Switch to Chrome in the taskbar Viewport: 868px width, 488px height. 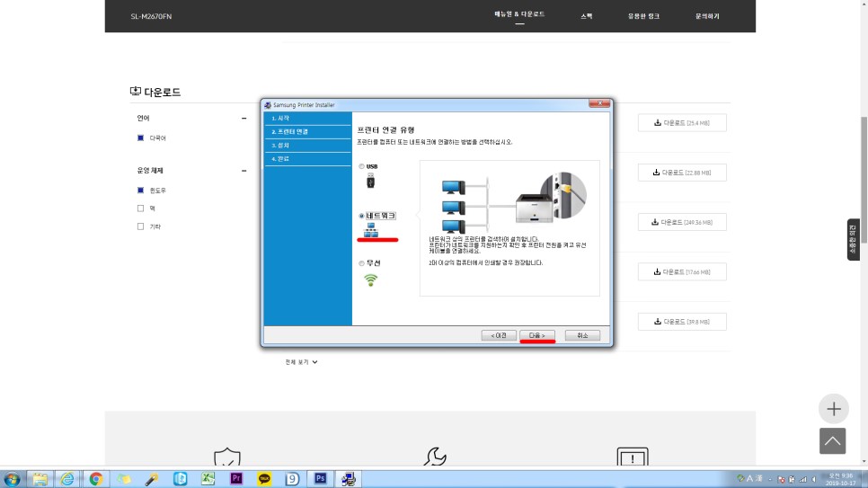tap(96, 479)
